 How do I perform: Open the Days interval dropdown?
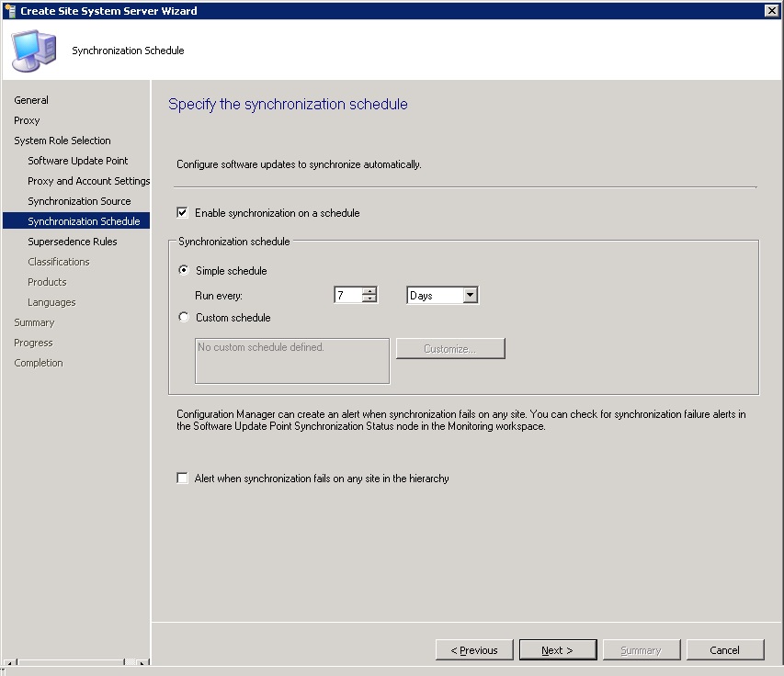(470, 296)
